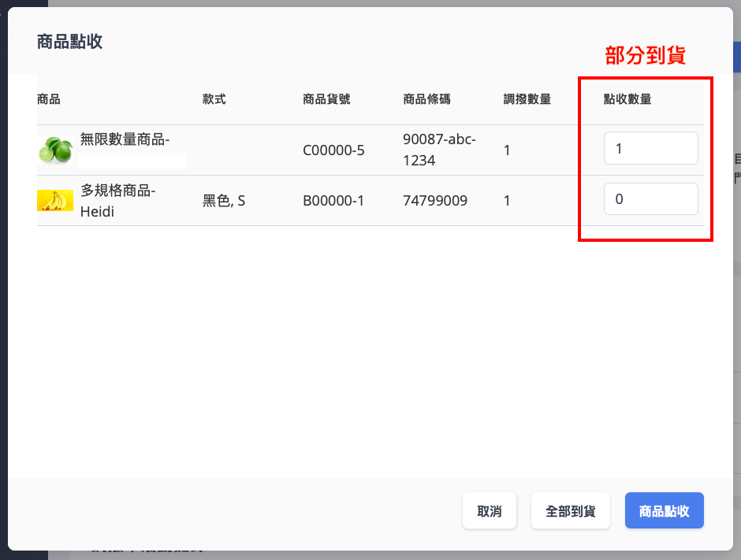Focus the 點收數量 field for 多規格商品-Heidi
The image size is (741, 560).
[x=650, y=198]
